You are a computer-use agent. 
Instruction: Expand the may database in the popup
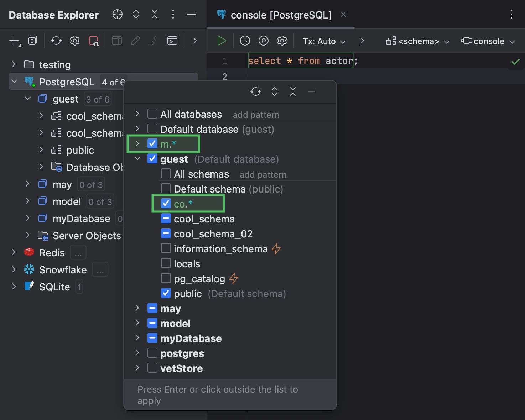tap(137, 308)
